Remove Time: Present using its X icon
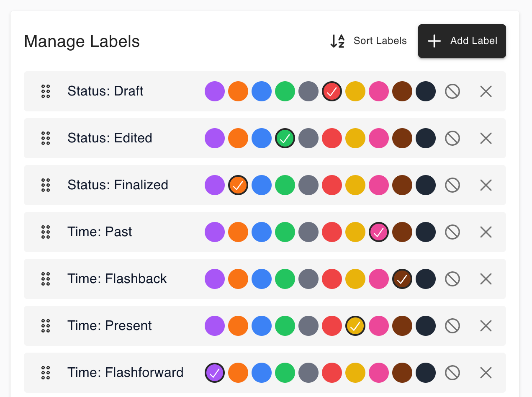Screen dimensions: 532x397 (x=486, y=325)
